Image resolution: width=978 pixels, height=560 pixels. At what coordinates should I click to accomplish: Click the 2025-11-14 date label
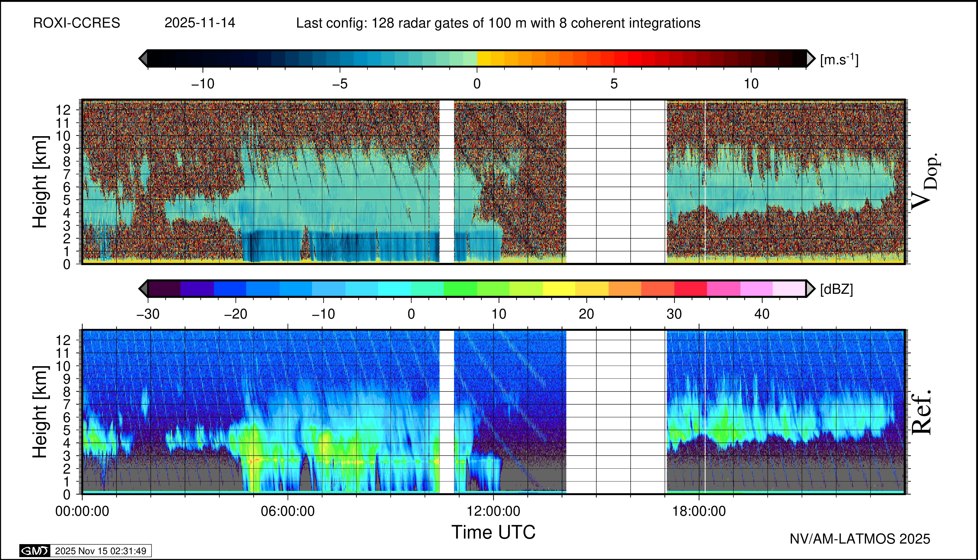coord(200,23)
